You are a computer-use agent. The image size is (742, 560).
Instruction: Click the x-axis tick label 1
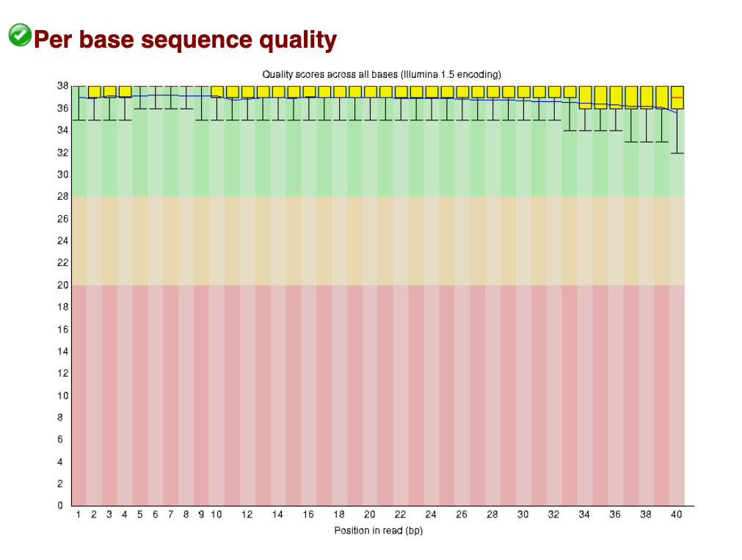79,514
